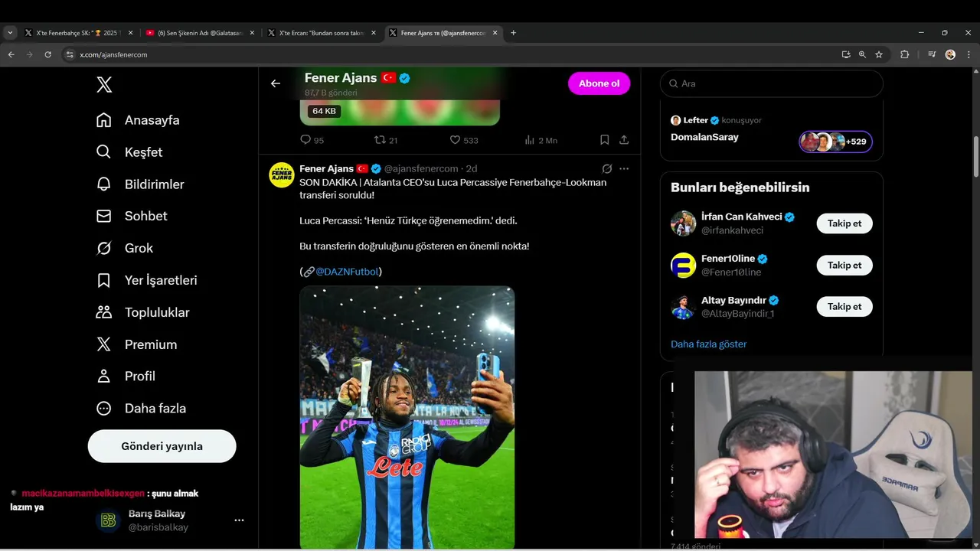Click the back arrow next to Fener Ajans
Image resolution: width=980 pixels, height=551 pixels.
pos(276,83)
